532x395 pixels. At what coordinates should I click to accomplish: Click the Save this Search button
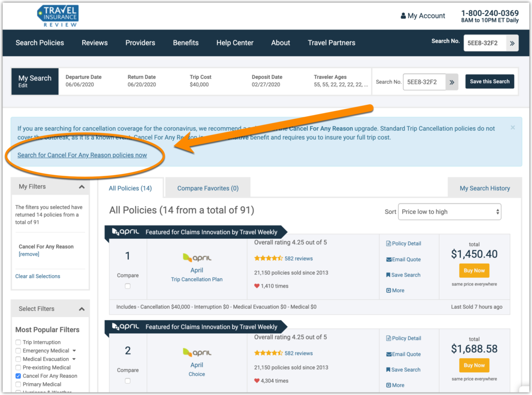489,81
